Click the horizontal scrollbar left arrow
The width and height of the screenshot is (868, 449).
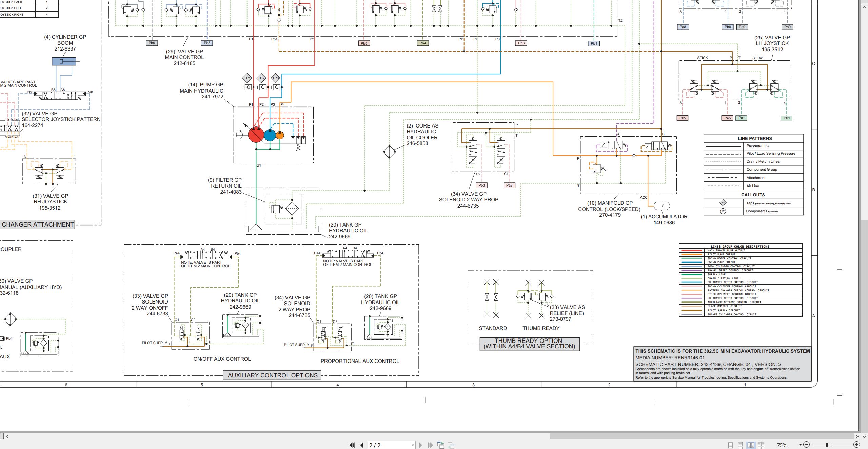click(7, 436)
